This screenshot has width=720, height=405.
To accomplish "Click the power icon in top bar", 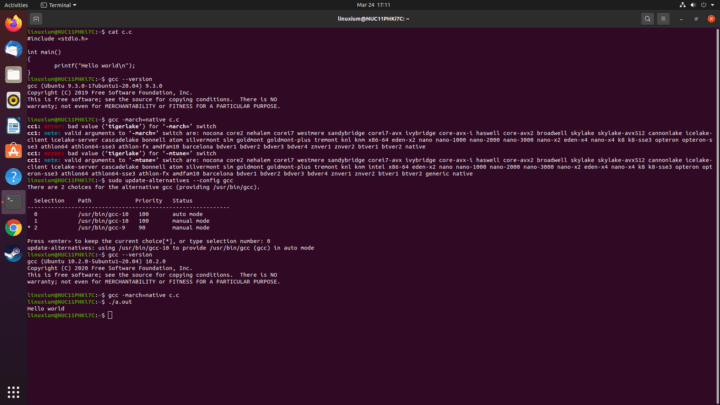I will 703,5.
